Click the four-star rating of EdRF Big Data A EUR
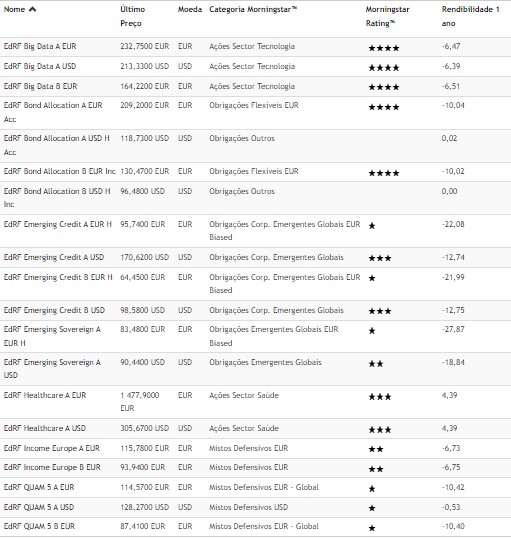This screenshot has width=511, height=538. click(384, 48)
